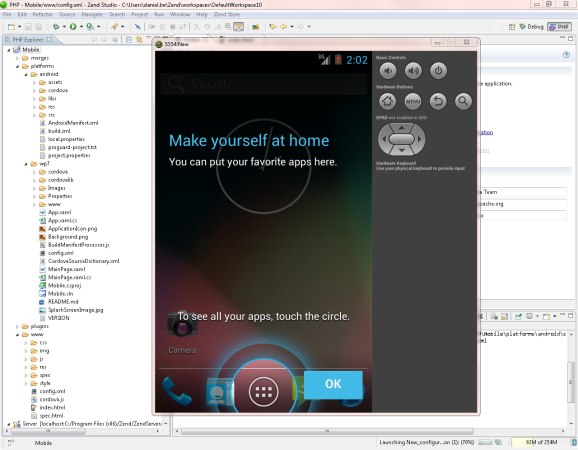Tap the emulator Back hardware button
The height and width of the screenshot is (450, 578).
(438, 101)
